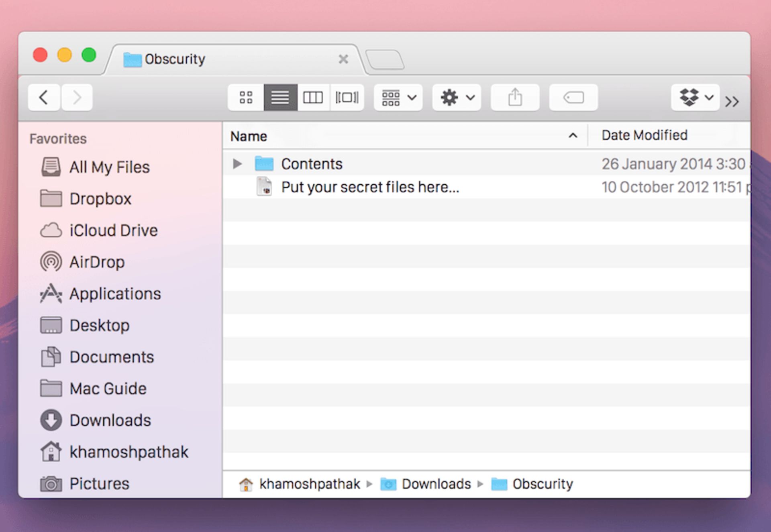Screen dimensions: 771x532
Task: Open Mac Guide in the sidebar
Action: click(108, 389)
